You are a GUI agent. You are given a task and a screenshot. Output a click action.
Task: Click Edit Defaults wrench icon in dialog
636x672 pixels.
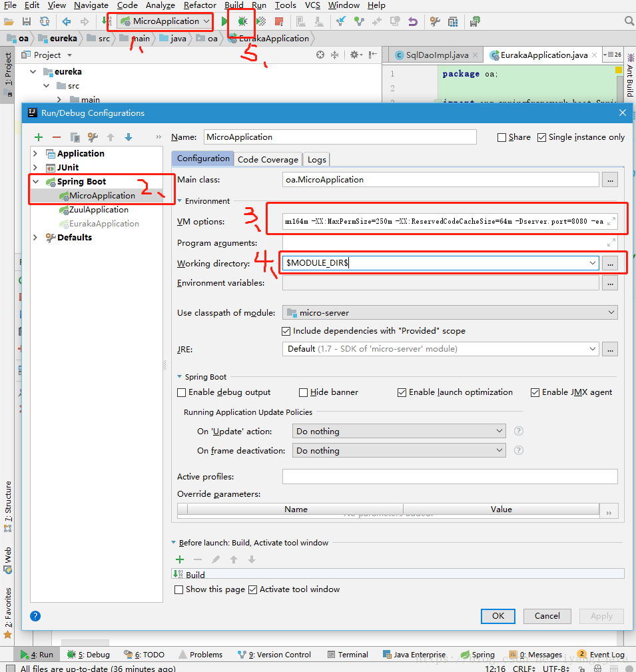93,137
